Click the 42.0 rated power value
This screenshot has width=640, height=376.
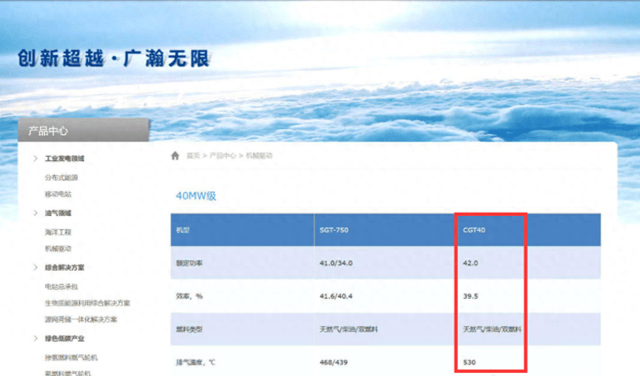click(470, 263)
